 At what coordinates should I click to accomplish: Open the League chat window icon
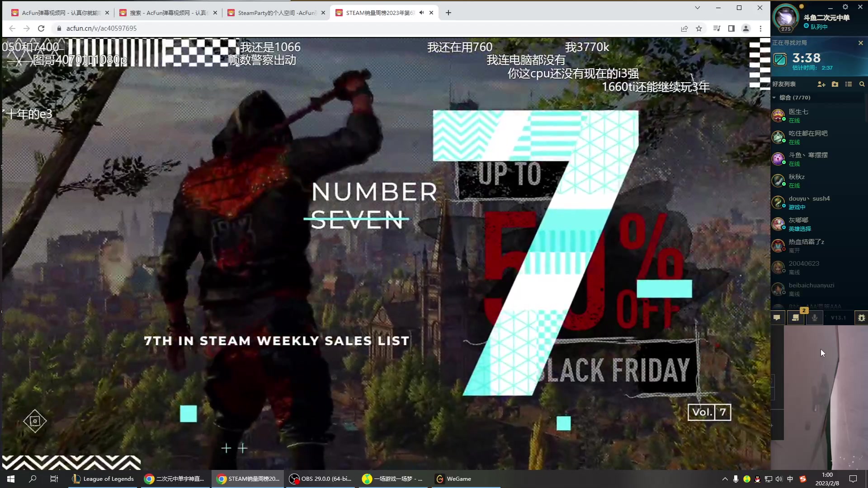pyautogui.click(x=777, y=318)
